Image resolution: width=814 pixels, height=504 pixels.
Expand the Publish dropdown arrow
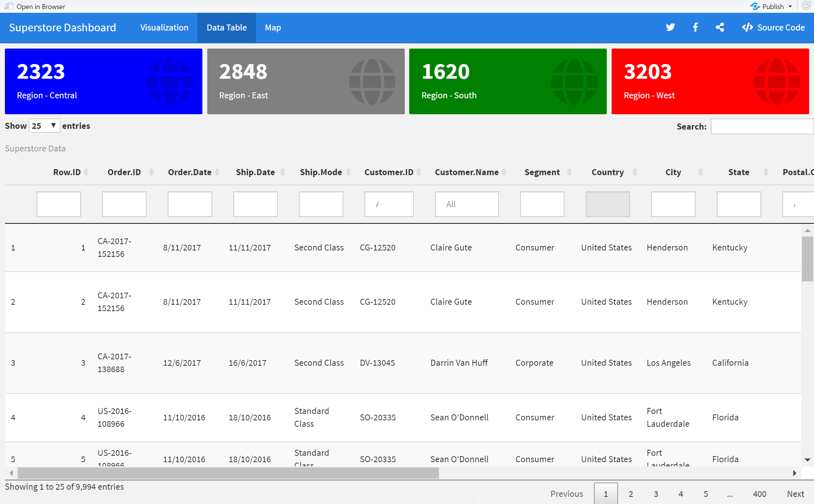pos(790,6)
